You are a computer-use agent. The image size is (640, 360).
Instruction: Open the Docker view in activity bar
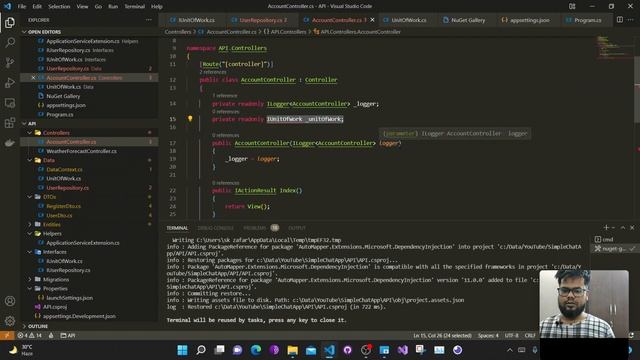click(10, 143)
